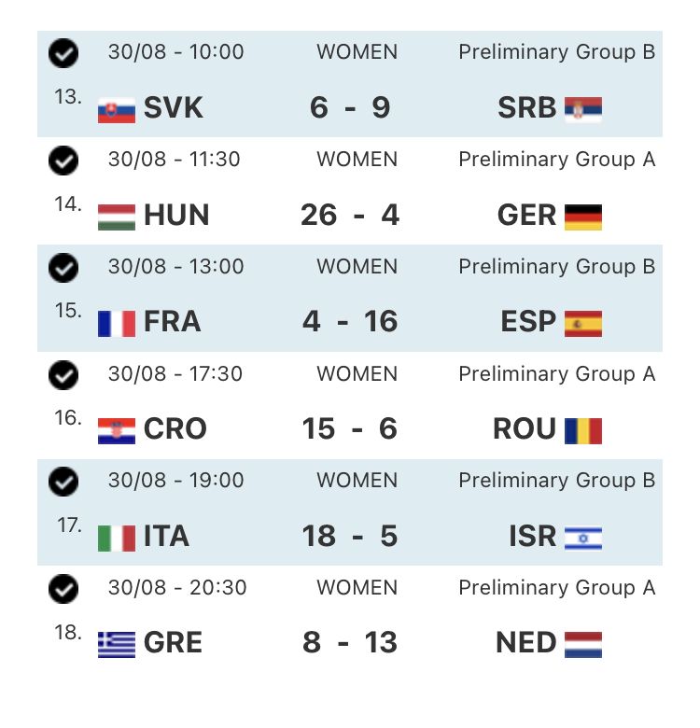
Task: Click the Germany flag icon
Action: point(583,217)
